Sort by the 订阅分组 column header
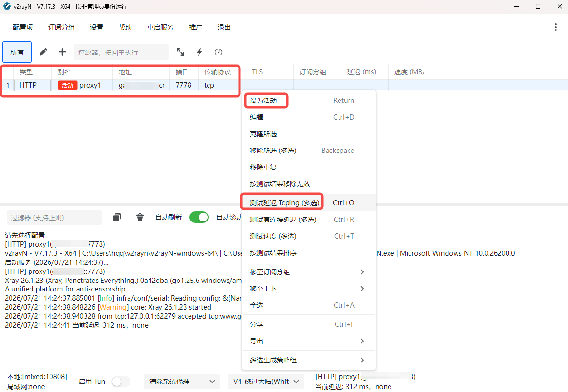This screenshot has width=568, height=392. (317, 72)
